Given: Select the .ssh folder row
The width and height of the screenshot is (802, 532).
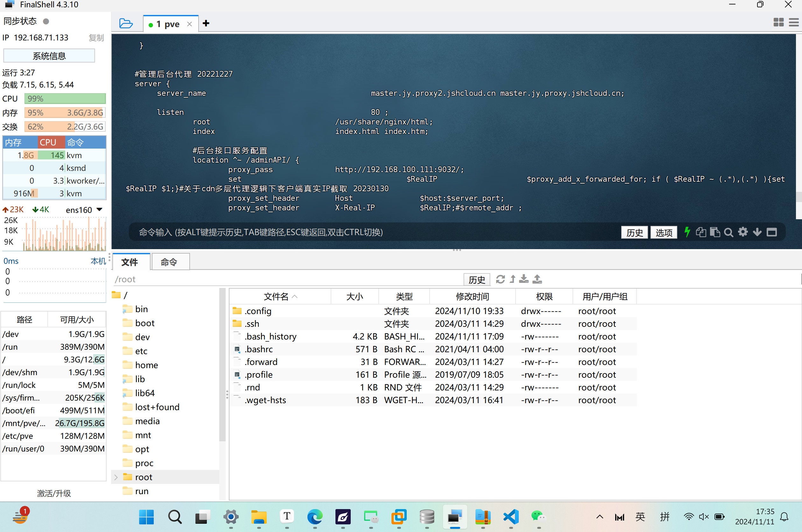Looking at the screenshot, I should (x=433, y=324).
